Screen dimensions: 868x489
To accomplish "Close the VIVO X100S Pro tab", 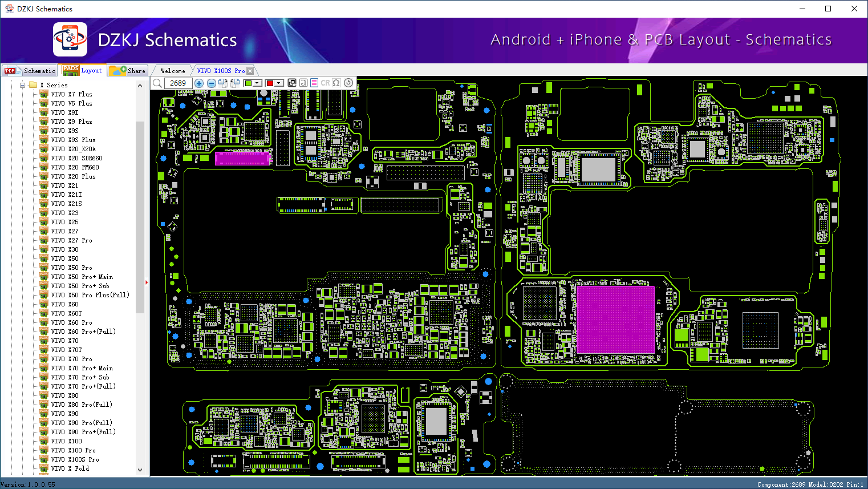I will [x=250, y=71].
